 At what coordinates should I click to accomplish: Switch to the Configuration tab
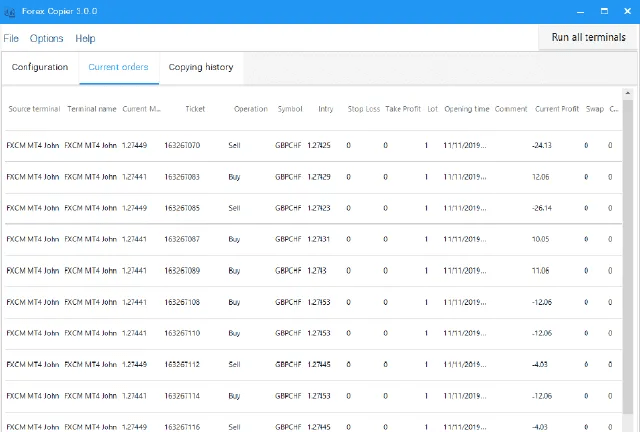pyautogui.click(x=40, y=67)
